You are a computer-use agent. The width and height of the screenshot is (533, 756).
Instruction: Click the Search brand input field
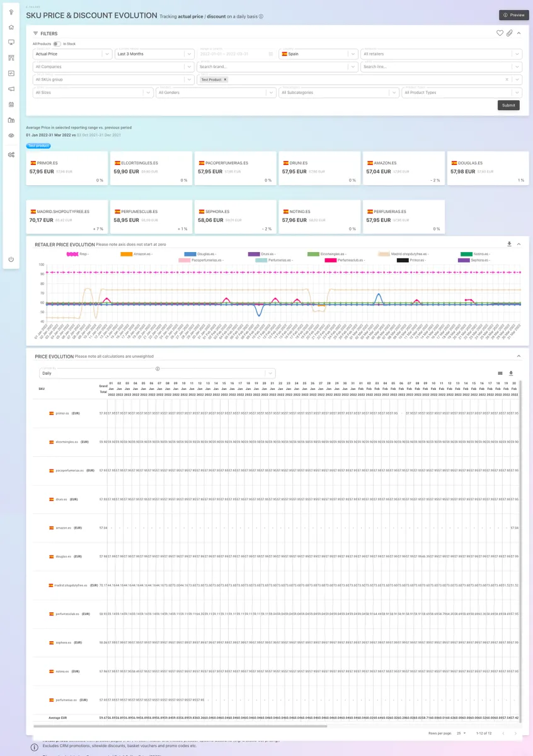pyautogui.click(x=277, y=67)
